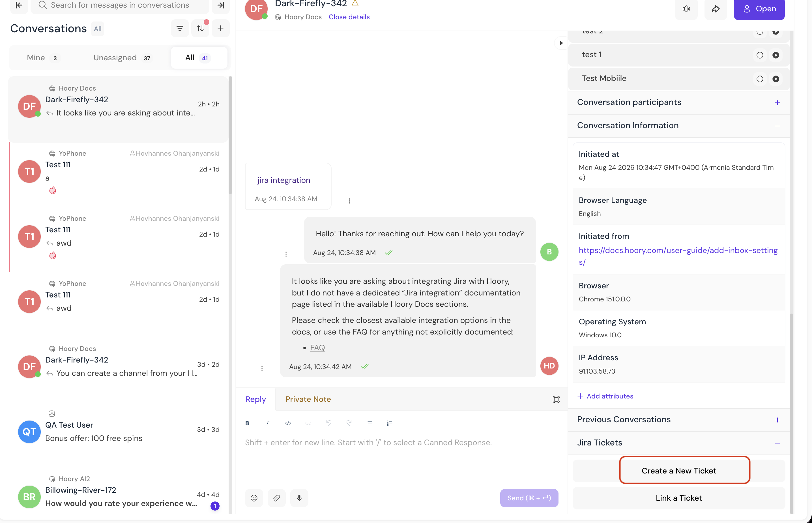Open QA Test User conversation
This screenshot has height=523, width=812.
pos(118,432)
